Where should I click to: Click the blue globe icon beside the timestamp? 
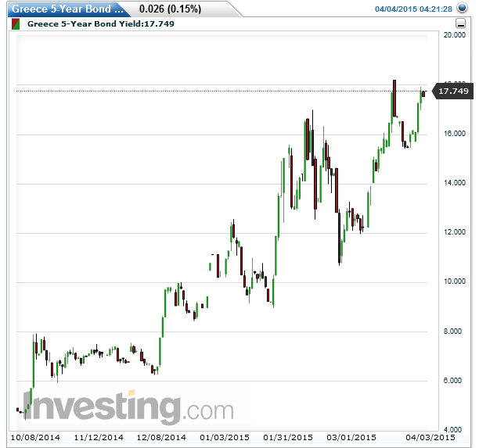pos(462,8)
